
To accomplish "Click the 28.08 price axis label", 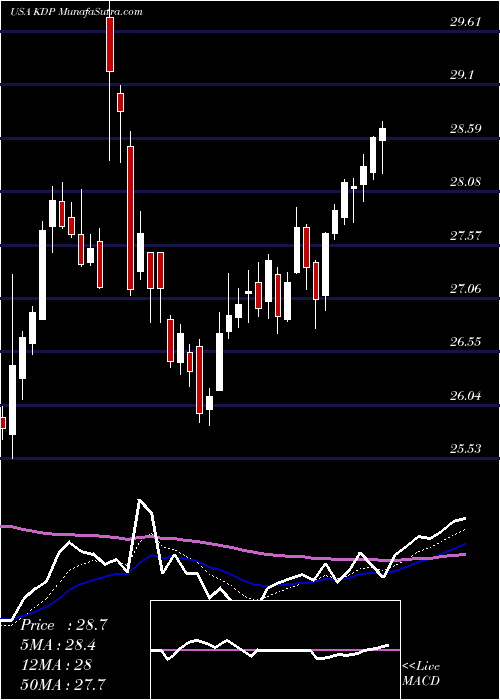I will 466,182.
